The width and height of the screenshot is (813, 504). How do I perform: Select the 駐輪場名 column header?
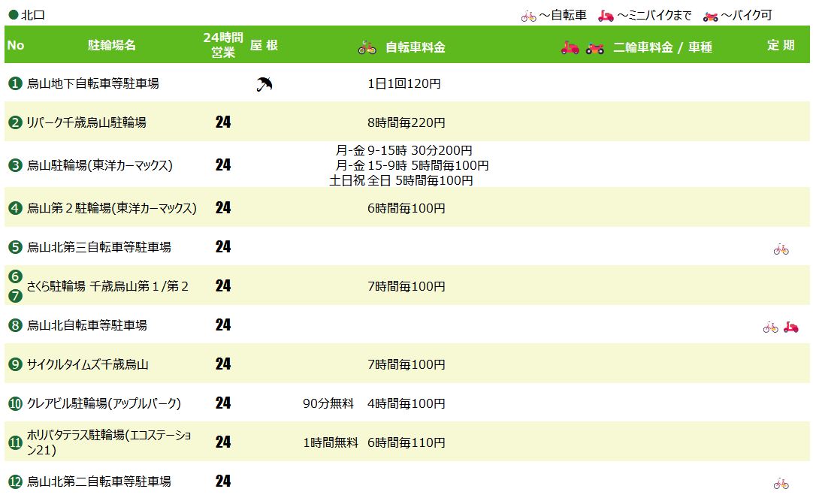tap(112, 46)
